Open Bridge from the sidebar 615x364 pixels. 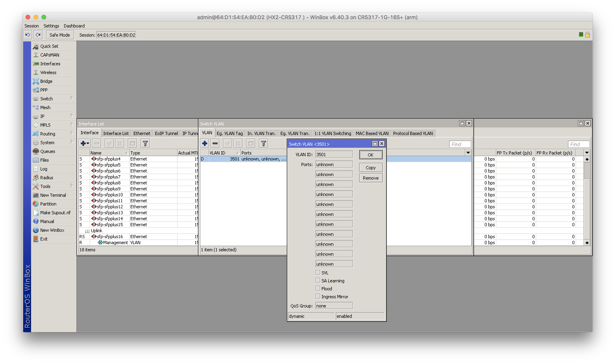[46, 81]
